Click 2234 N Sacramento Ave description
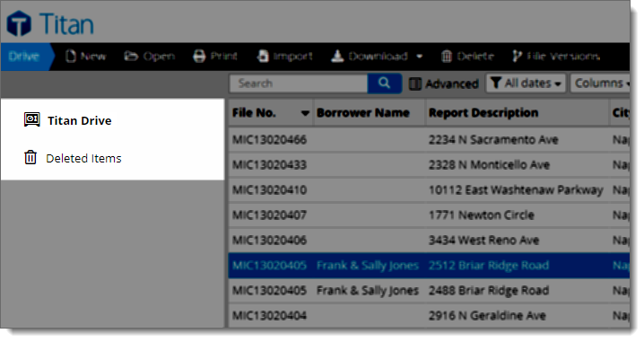Image resolution: width=644 pixels, height=342 pixels. click(x=493, y=140)
